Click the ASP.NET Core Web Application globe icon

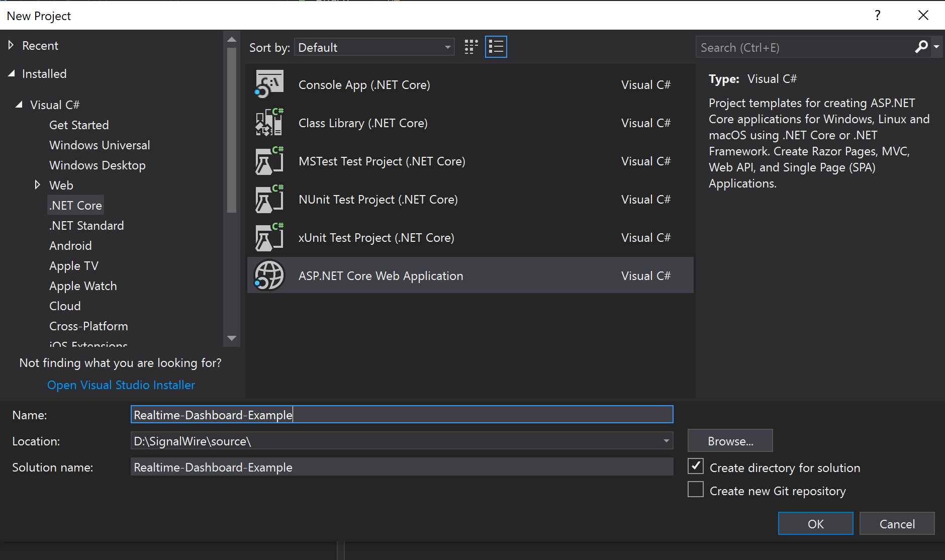point(269,275)
